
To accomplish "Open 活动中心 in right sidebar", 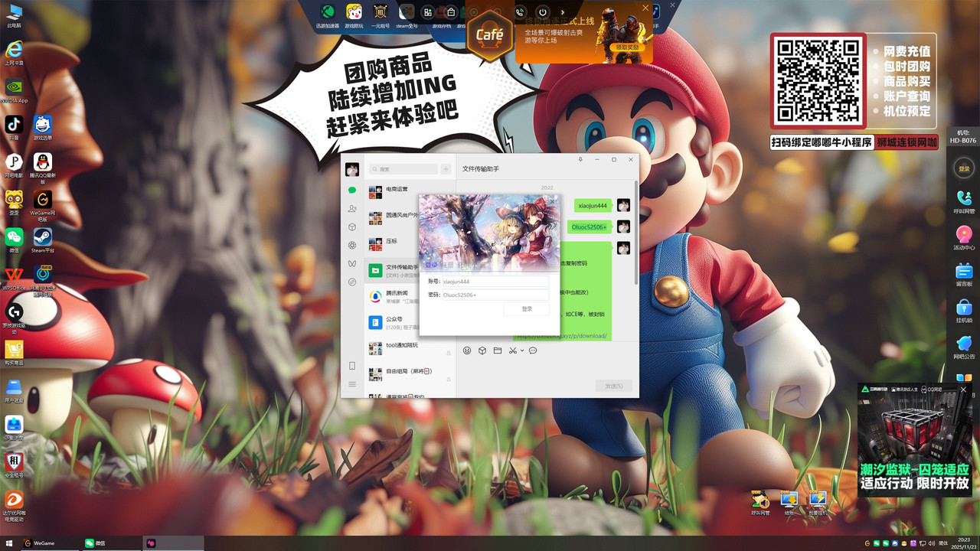I will [x=964, y=239].
